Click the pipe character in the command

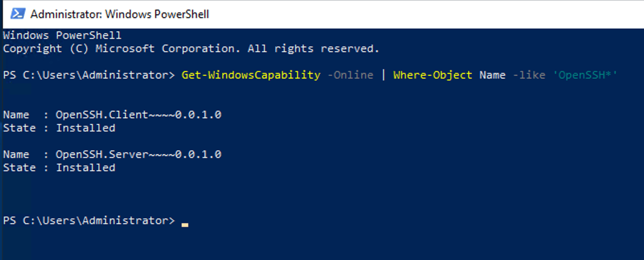click(x=383, y=75)
